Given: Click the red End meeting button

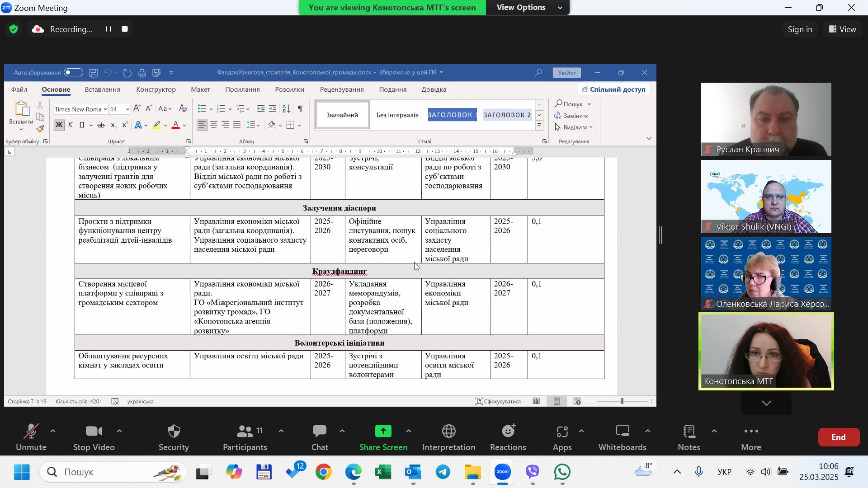Looking at the screenshot, I should [838, 437].
